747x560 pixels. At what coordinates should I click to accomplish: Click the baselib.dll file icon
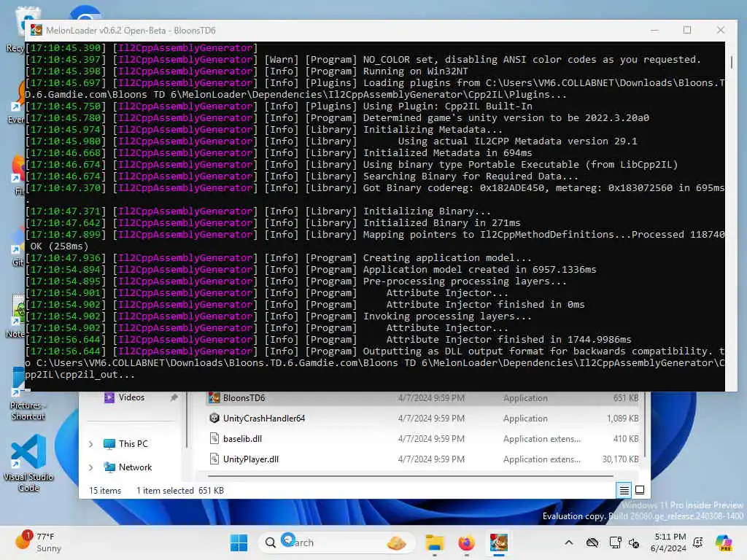click(214, 438)
